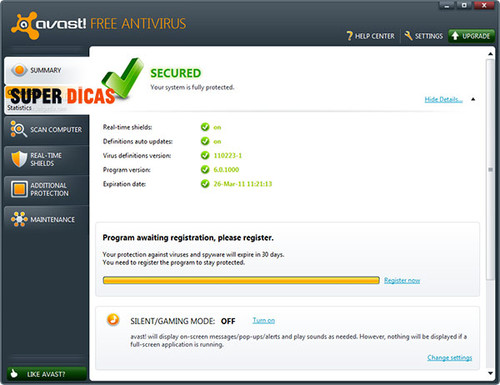Click the Real-time shields "on" value
The width and height of the screenshot is (500, 385).
217,127
